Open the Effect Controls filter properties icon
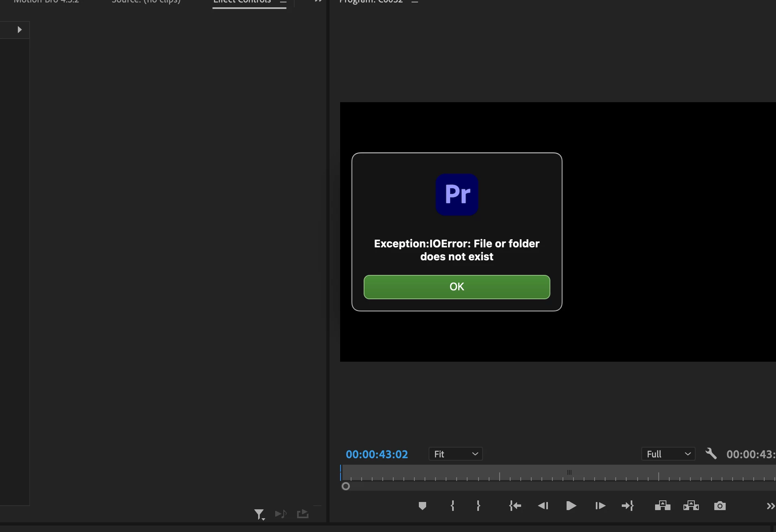Viewport: 776px width, 532px height. click(259, 515)
